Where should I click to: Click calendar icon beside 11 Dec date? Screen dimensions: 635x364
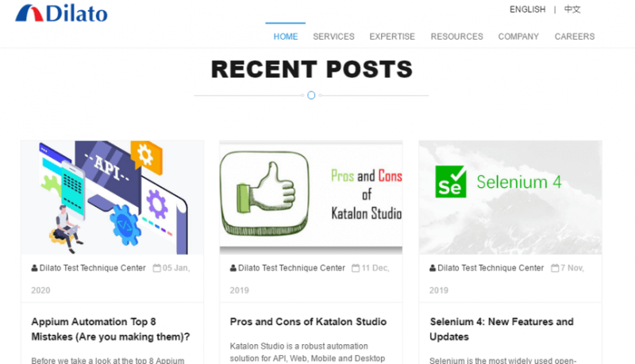pyautogui.click(x=356, y=268)
